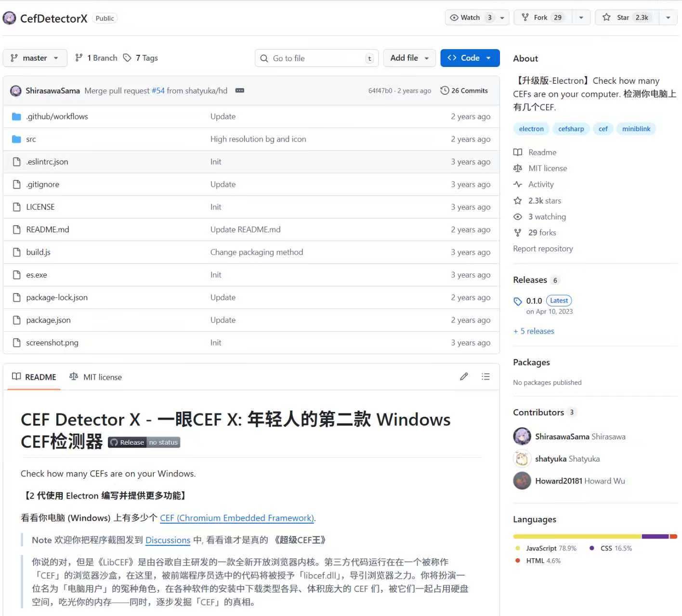Click the 2.3k stars star icon
The height and width of the screenshot is (616, 682).
(x=518, y=201)
